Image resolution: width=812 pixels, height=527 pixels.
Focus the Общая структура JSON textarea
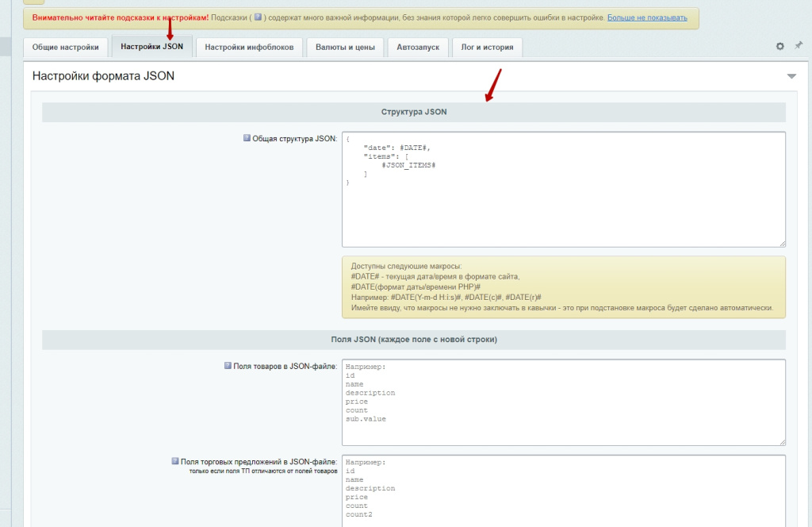(x=564, y=189)
